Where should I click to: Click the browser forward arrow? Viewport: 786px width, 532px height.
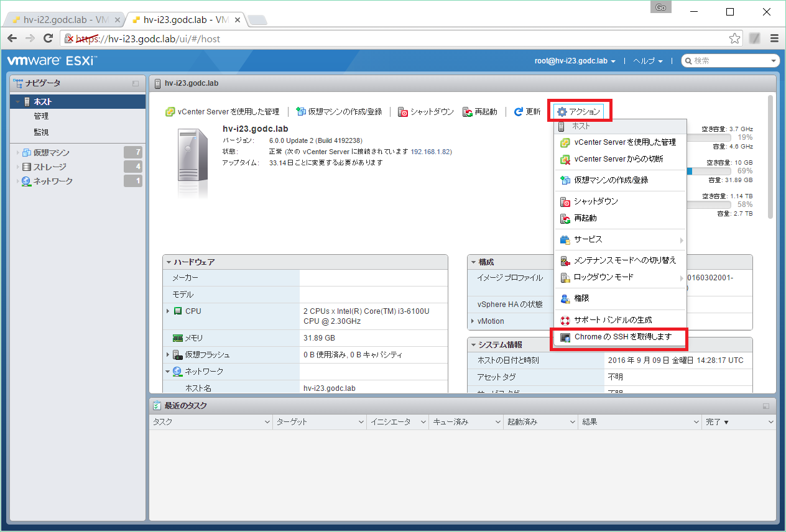point(30,39)
